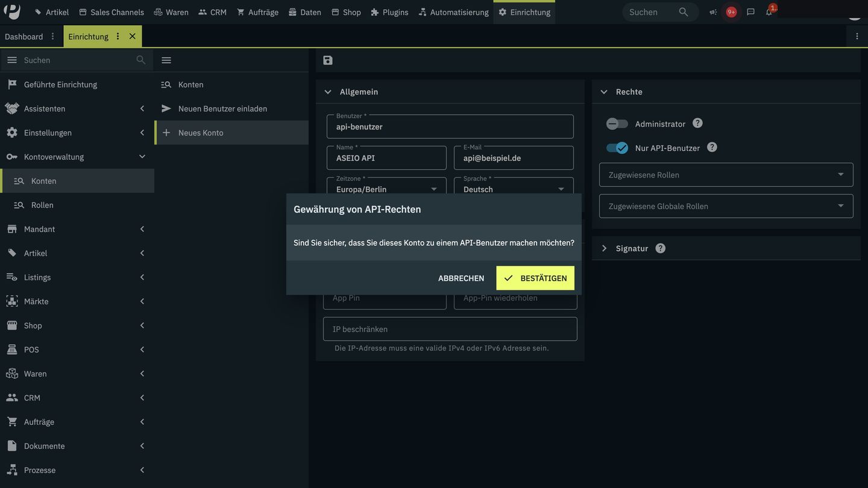868x488 pixels.
Task: Confirm with the Bestätigen button
Action: (535, 278)
